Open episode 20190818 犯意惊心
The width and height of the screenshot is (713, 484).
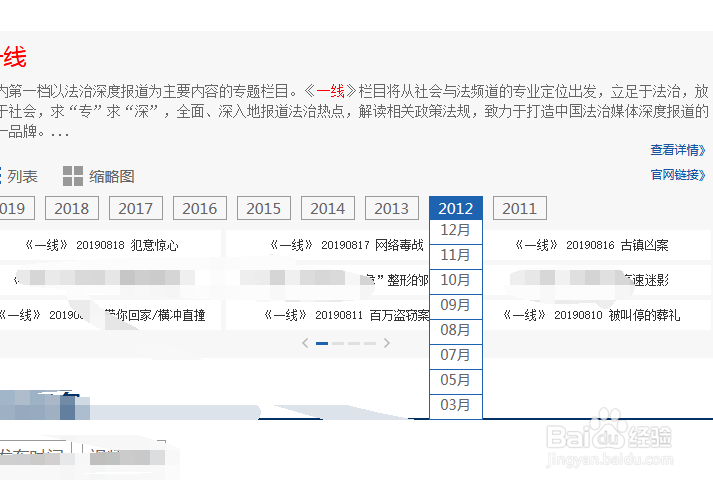pos(101,245)
